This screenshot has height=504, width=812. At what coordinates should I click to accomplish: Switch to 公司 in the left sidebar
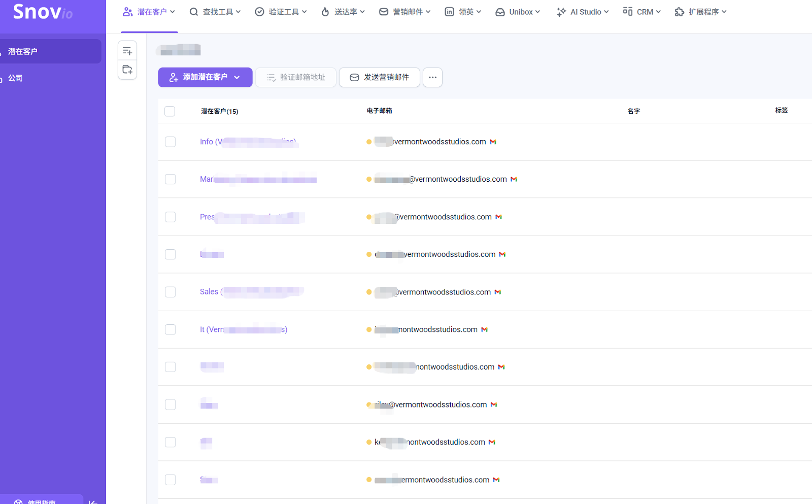(x=16, y=78)
